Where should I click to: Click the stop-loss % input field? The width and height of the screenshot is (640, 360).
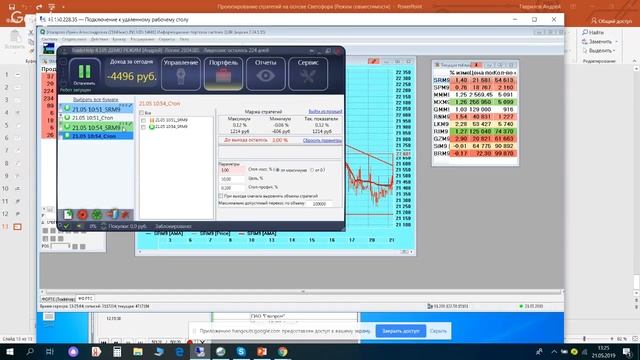pyautogui.click(x=232, y=170)
